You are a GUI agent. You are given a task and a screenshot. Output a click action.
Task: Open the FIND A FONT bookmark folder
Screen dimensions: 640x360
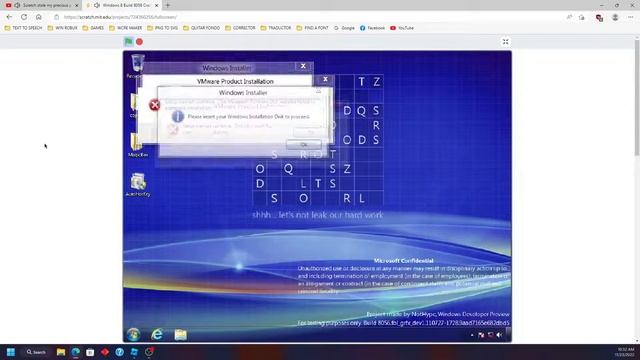tap(312, 28)
